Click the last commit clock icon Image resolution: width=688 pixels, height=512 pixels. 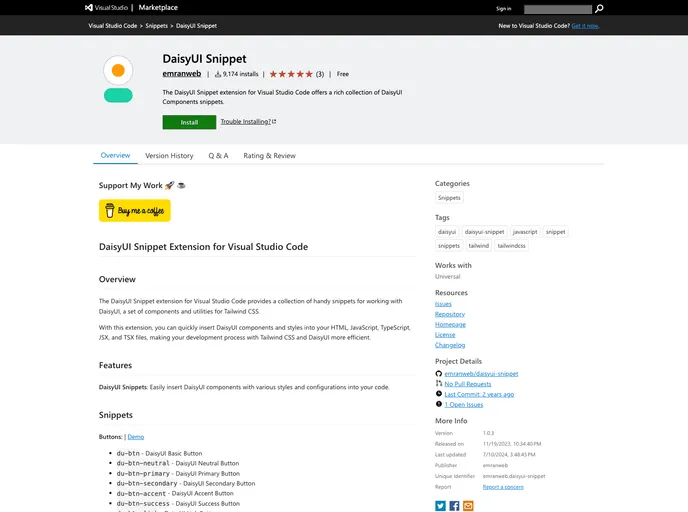click(438, 394)
